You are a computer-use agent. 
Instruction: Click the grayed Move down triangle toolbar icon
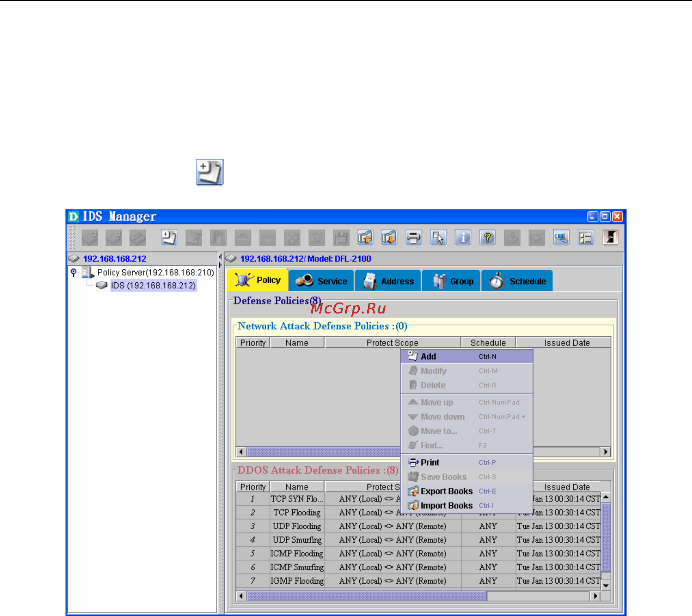coord(267,238)
